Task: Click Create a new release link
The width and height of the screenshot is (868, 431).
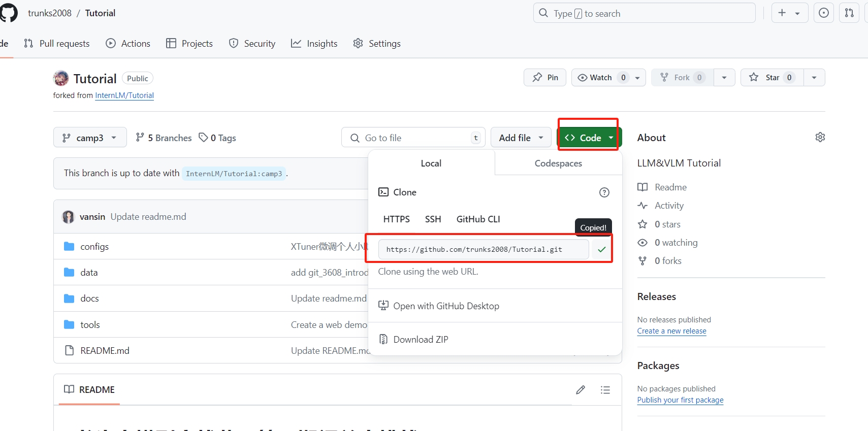Action: (x=672, y=331)
